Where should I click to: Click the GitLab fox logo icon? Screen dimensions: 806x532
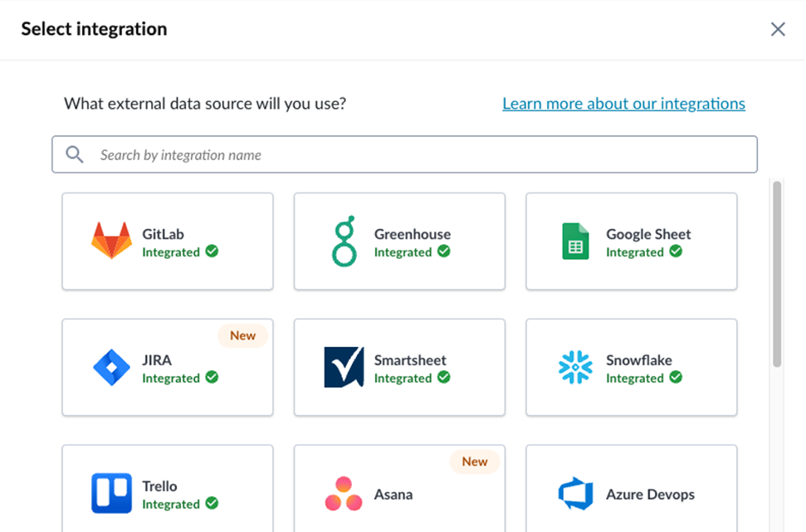111,240
